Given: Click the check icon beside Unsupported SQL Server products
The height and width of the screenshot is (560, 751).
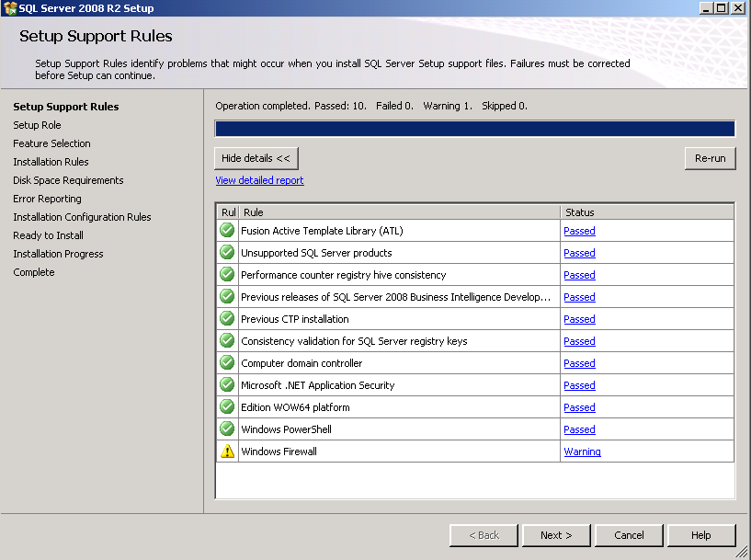Looking at the screenshot, I should coord(227,253).
